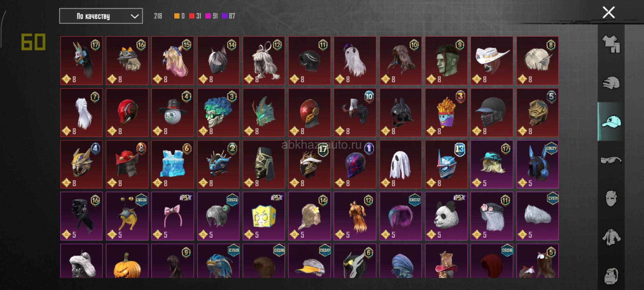Select the helmet category sidebar icon
The image size is (644, 290).
pyautogui.click(x=611, y=83)
